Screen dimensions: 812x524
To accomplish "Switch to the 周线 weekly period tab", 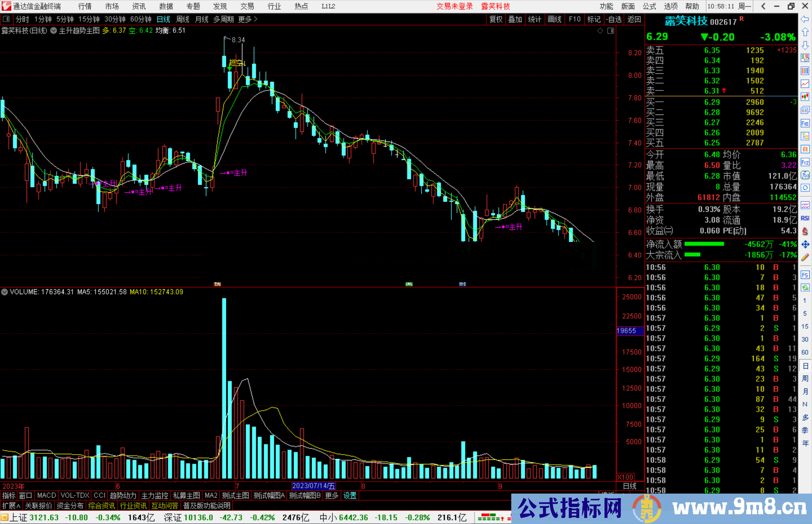I will click(183, 19).
